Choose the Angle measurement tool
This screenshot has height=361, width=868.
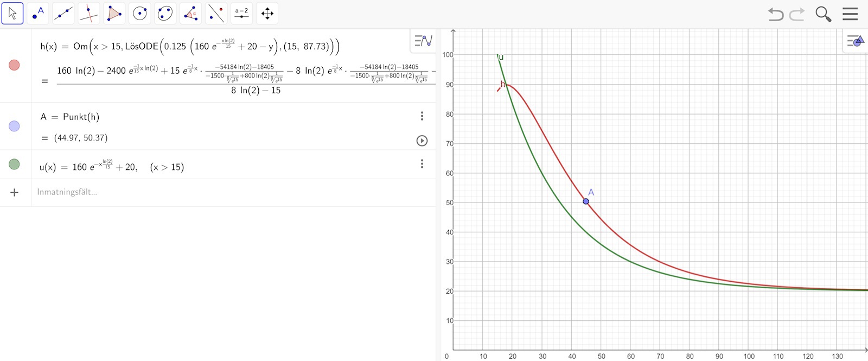click(191, 14)
